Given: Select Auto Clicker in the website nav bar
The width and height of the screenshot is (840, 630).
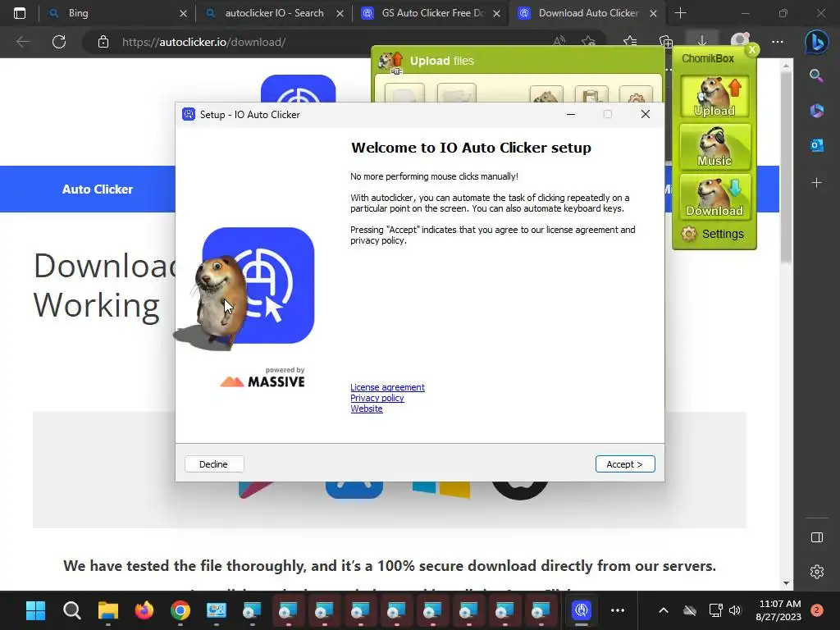Looking at the screenshot, I should pos(97,189).
